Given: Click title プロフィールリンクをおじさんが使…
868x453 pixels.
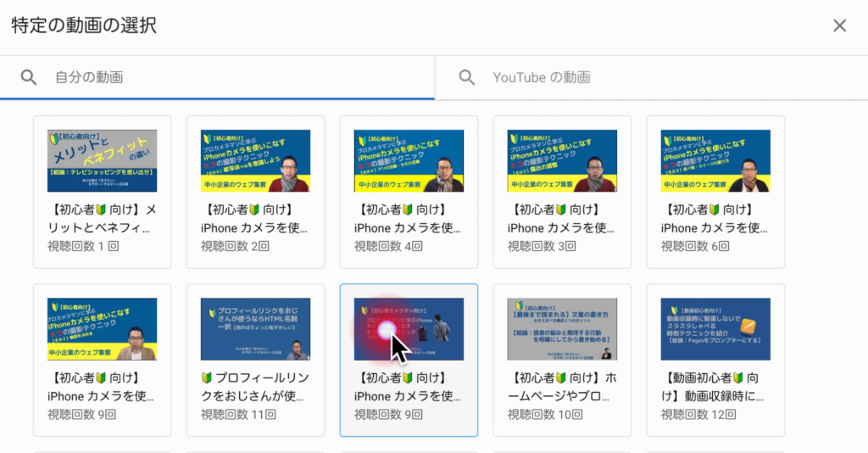Looking at the screenshot, I should tap(254, 387).
